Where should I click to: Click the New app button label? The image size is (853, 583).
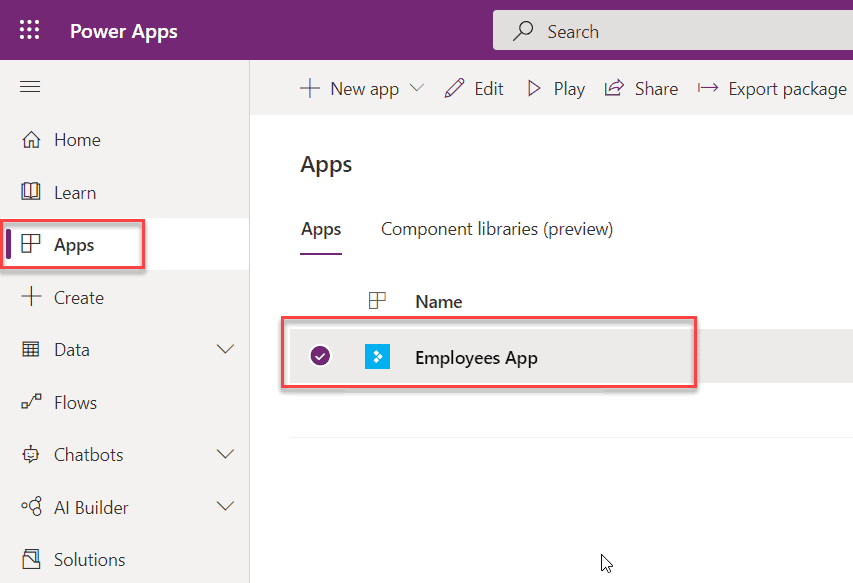coord(364,89)
